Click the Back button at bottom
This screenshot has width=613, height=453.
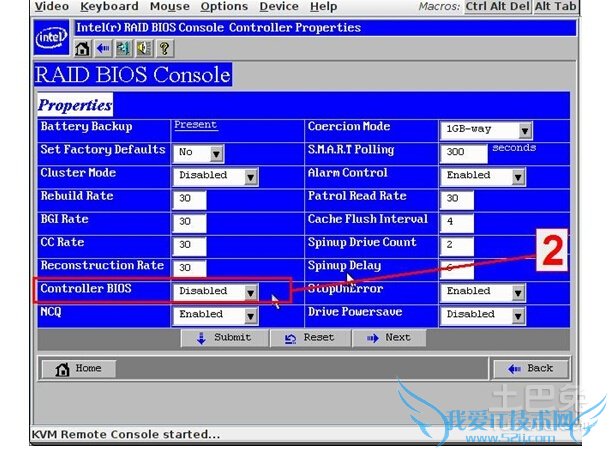tap(531, 369)
